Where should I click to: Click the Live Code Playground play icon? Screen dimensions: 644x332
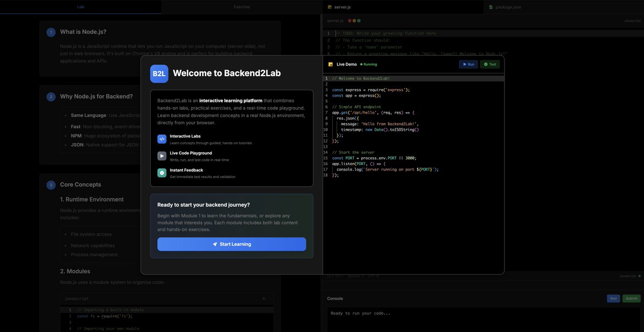click(162, 156)
